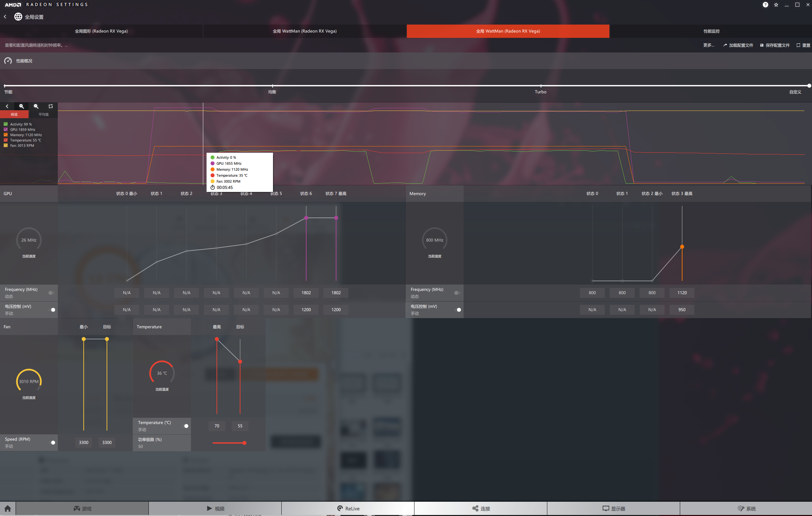Select the 均衡 balanced profile point

(272, 86)
